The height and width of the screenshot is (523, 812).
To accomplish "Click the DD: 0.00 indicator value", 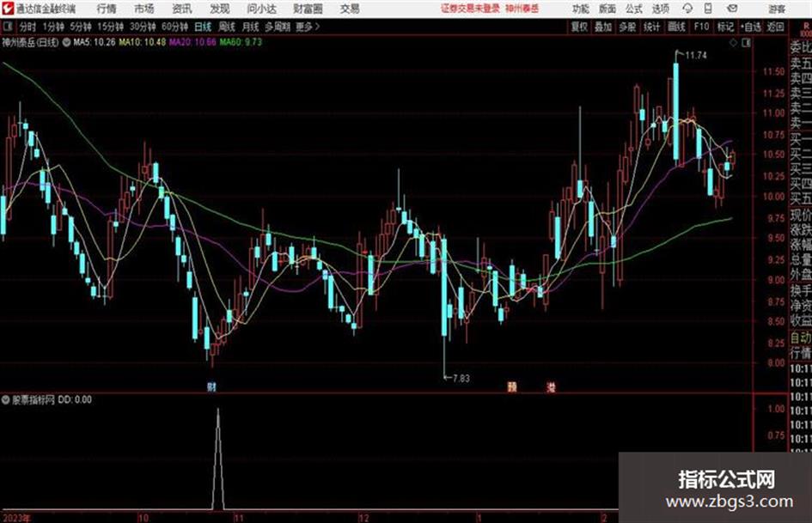I will point(75,399).
